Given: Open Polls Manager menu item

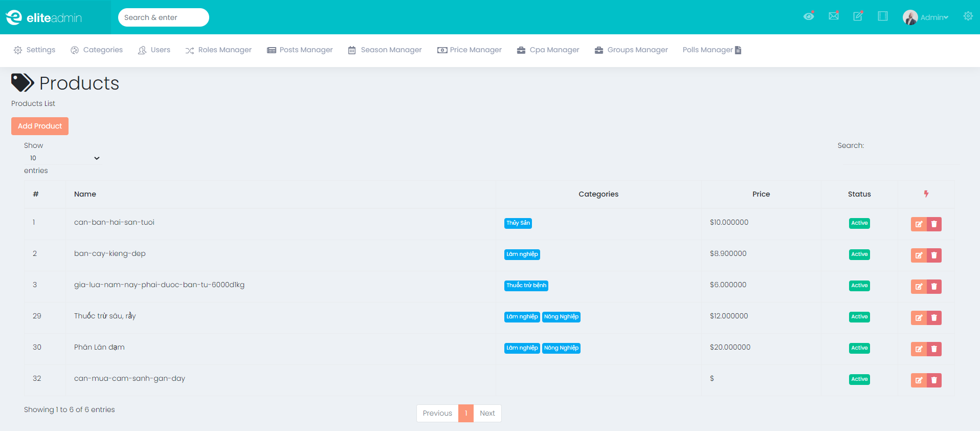Looking at the screenshot, I should tap(712, 50).
